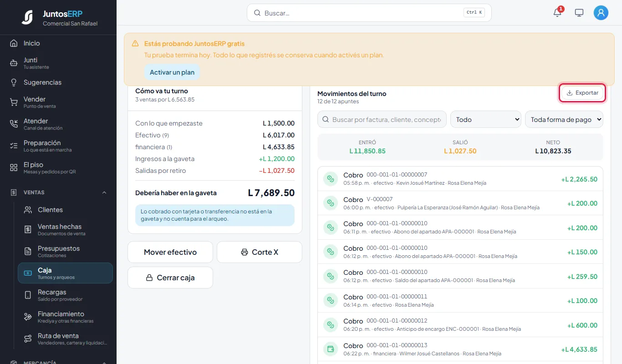This screenshot has height=364, width=622.
Task: Click the NETO L 10,823.35 value
Action: 553,151
